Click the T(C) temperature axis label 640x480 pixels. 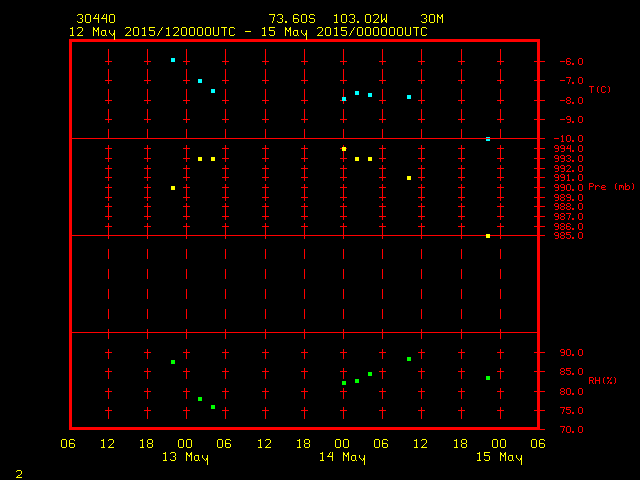click(x=600, y=89)
